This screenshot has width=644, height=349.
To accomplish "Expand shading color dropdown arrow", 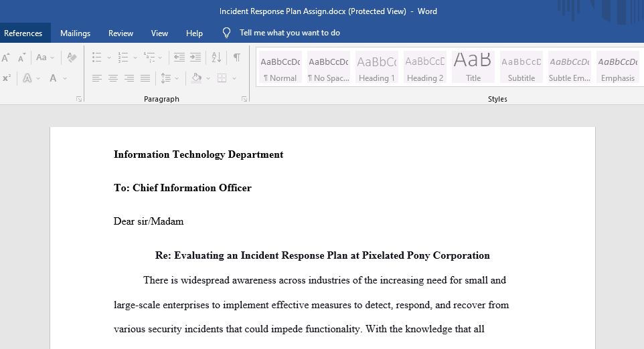I will (208, 78).
